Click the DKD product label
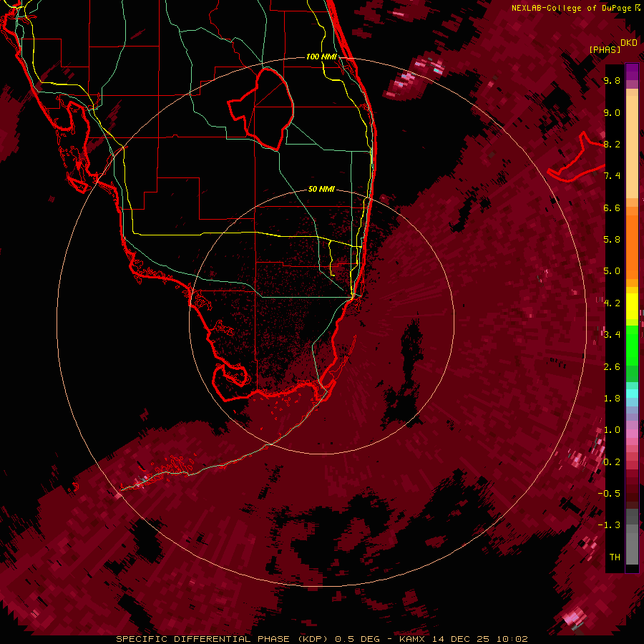Viewport: 644px width, 644px height. [629, 43]
